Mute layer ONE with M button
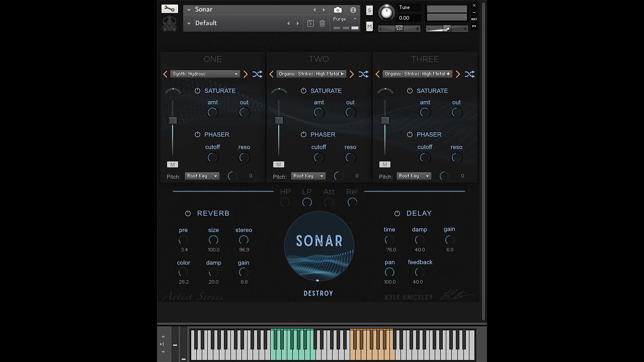644x362 pixels. 172,164
